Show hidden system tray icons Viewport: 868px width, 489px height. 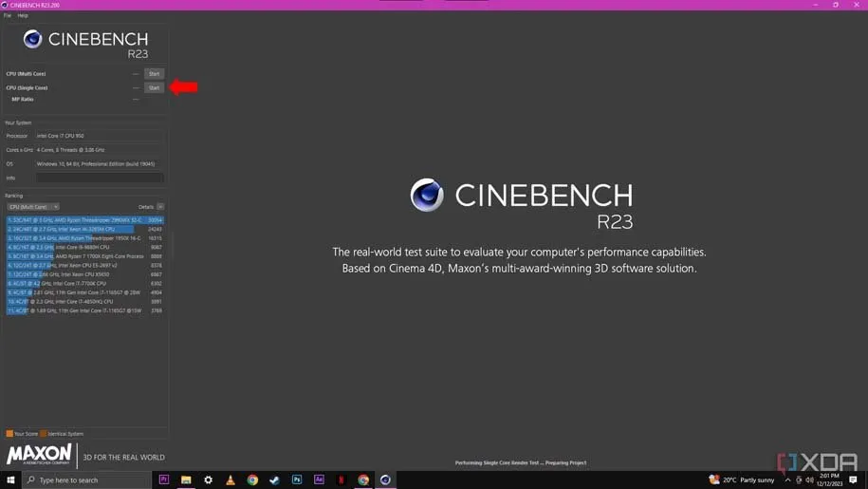(x=787, y=480)
